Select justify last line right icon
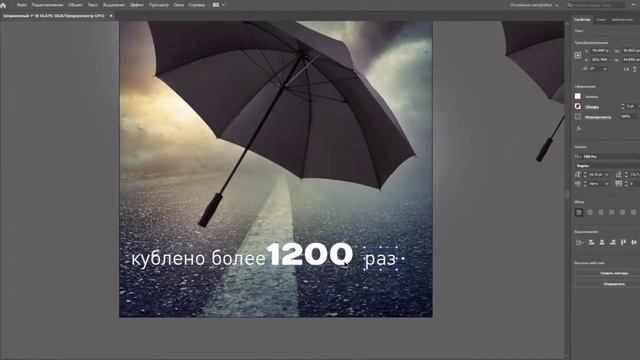Screen dimensions: 640x360 (x=633, y=212)
